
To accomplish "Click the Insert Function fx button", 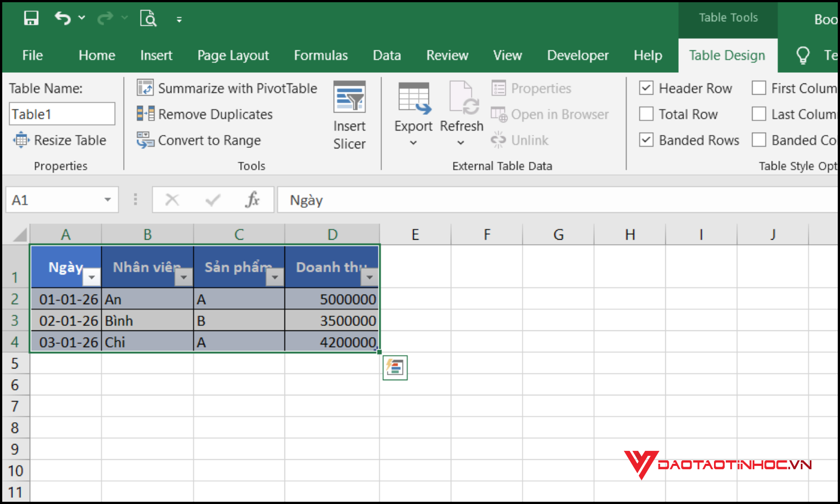I will tap(253, 199).
